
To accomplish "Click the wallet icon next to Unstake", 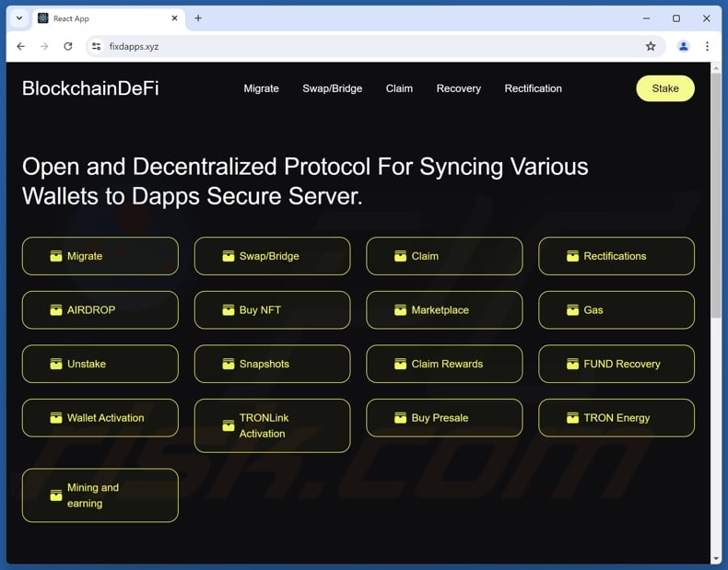I will coord(56,364).
